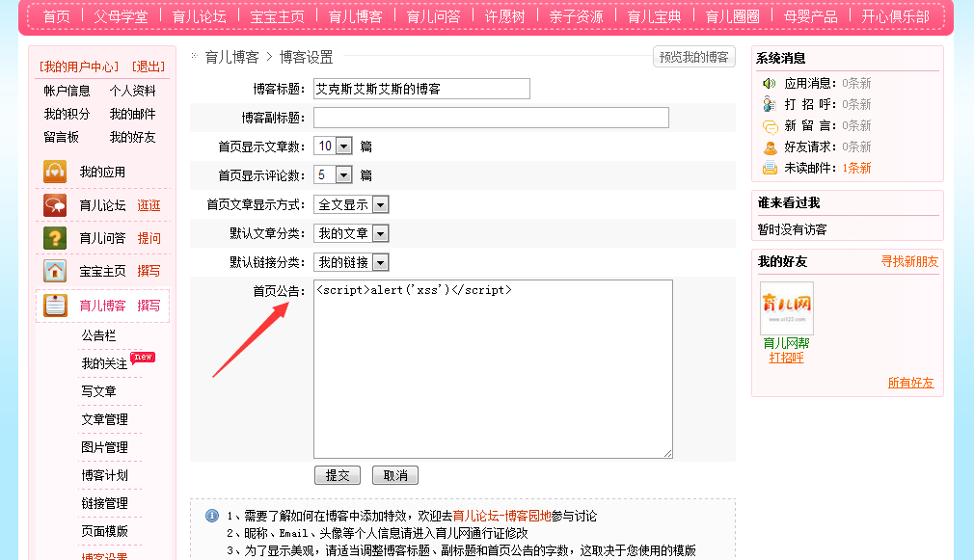Click the 首页公告 text area
The height and width of the screenshot is (560, 974).
tap(493, 369)
